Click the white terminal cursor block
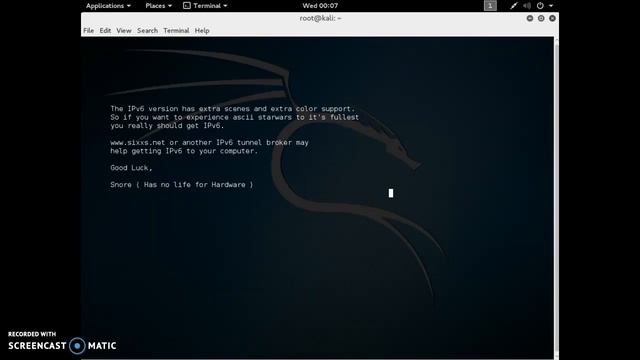Viewport: 640px width, 360px height. pyautogui.click(x=391, y=193)
